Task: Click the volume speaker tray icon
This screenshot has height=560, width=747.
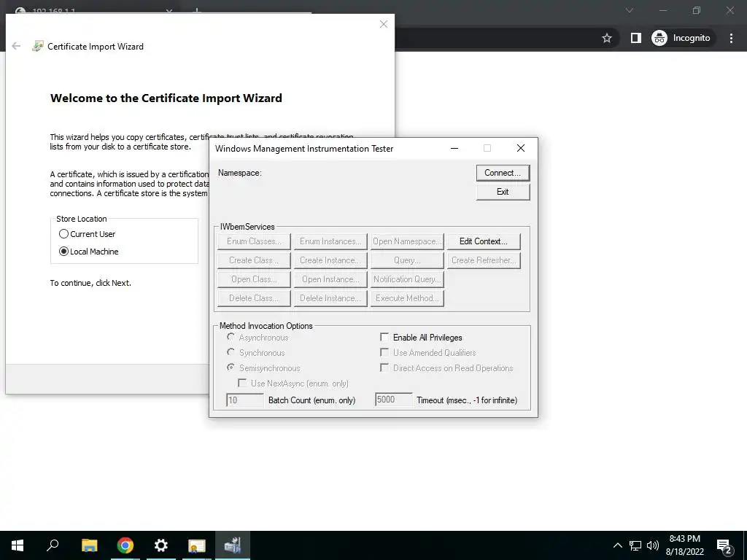Action: pyautogui.click(x=653, y=545)
